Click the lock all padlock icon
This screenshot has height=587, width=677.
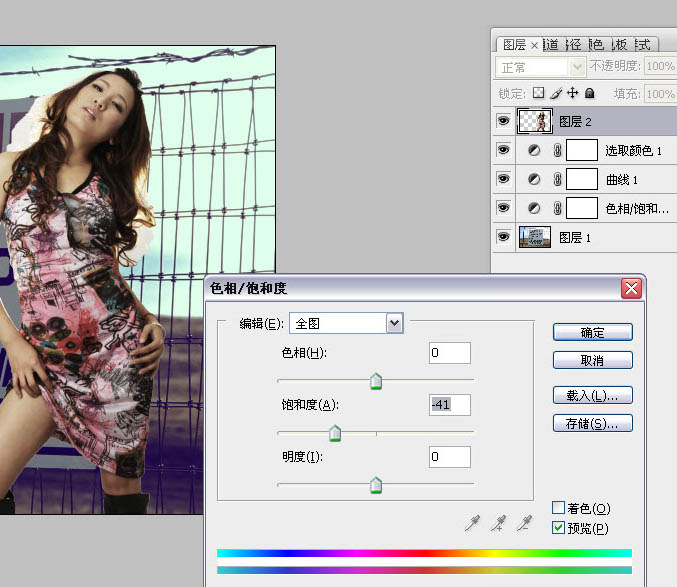coord(590,93)
